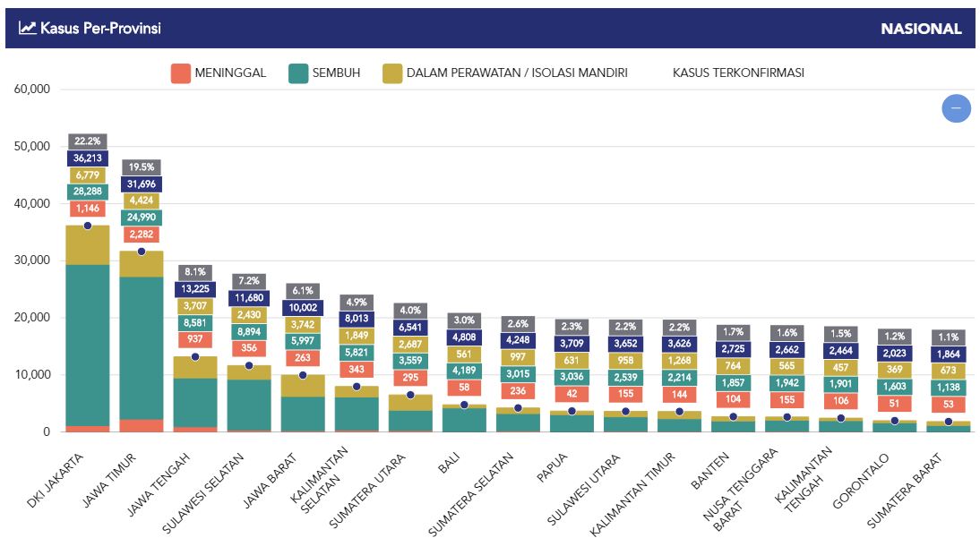Click the 36,213 label above DKI Jakarta

[x=88, y=158]
